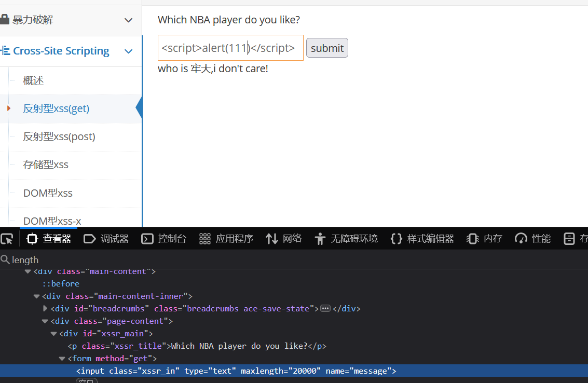The height and width of the screenshot is (383, 588).
Task: Select the 应用程序 application panel
Action: [226, 239]
